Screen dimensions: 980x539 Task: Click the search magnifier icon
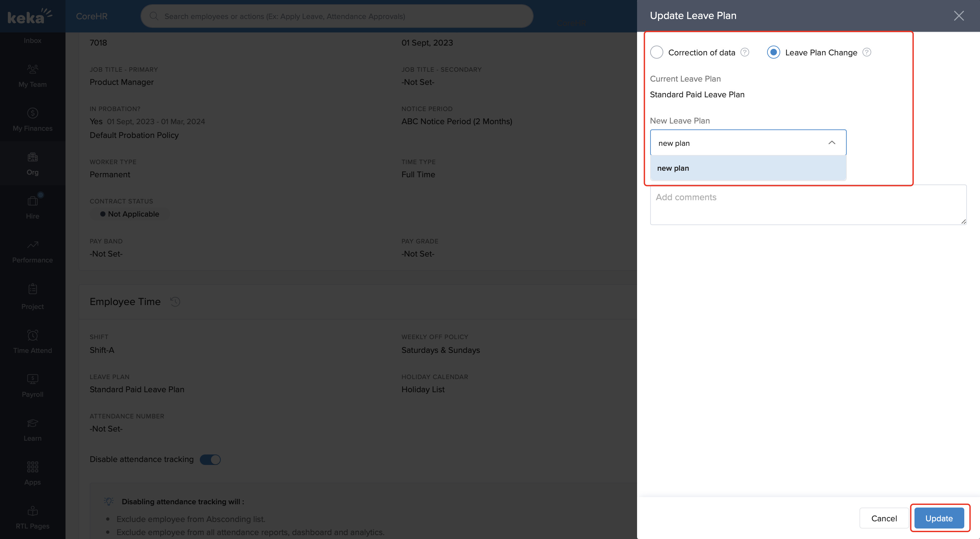[154, 16]
